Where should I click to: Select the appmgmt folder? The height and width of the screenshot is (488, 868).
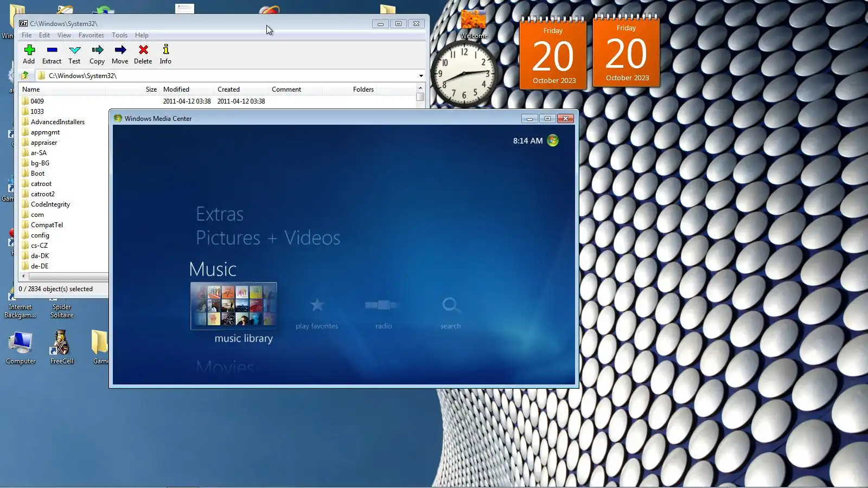pyautogui.click(x=45, y=132)
